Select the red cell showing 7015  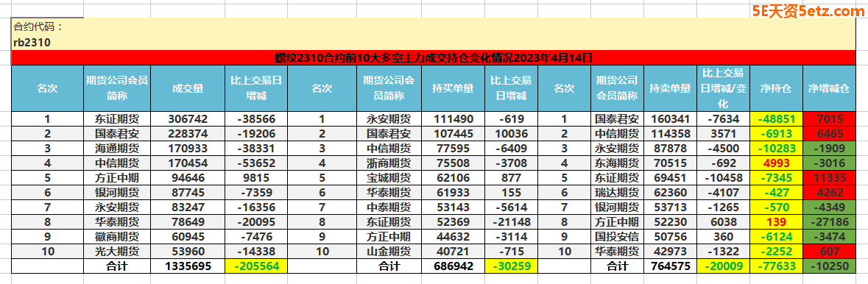click(x=829, y=118)
